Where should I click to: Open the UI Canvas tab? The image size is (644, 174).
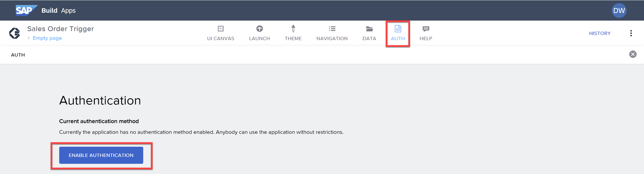click(220, 33)
